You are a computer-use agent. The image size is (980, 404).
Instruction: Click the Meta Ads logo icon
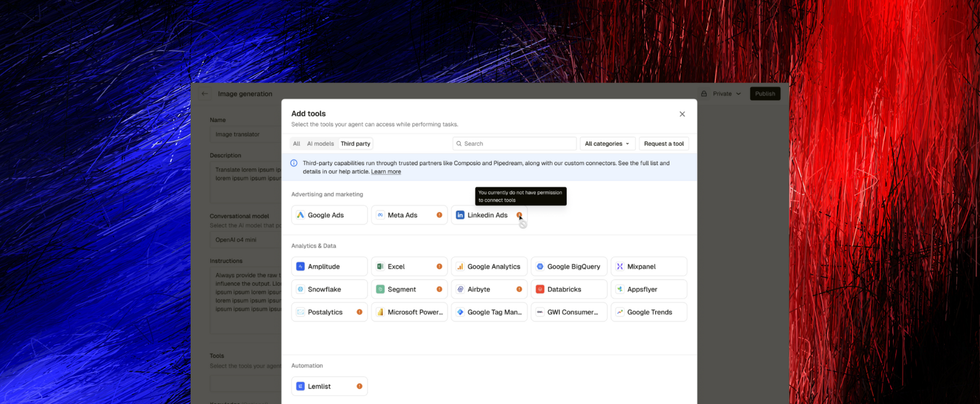(x=380, y=215)
